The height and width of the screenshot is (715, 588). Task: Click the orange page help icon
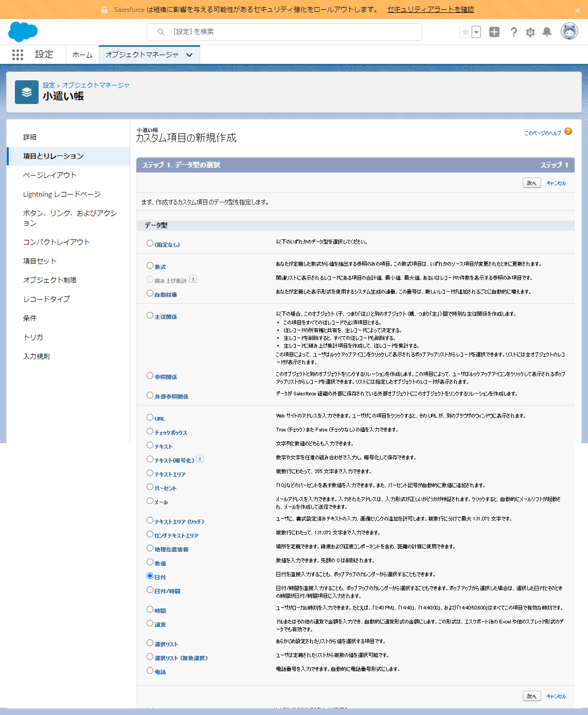pyautogui.click(x=568, y=131)
